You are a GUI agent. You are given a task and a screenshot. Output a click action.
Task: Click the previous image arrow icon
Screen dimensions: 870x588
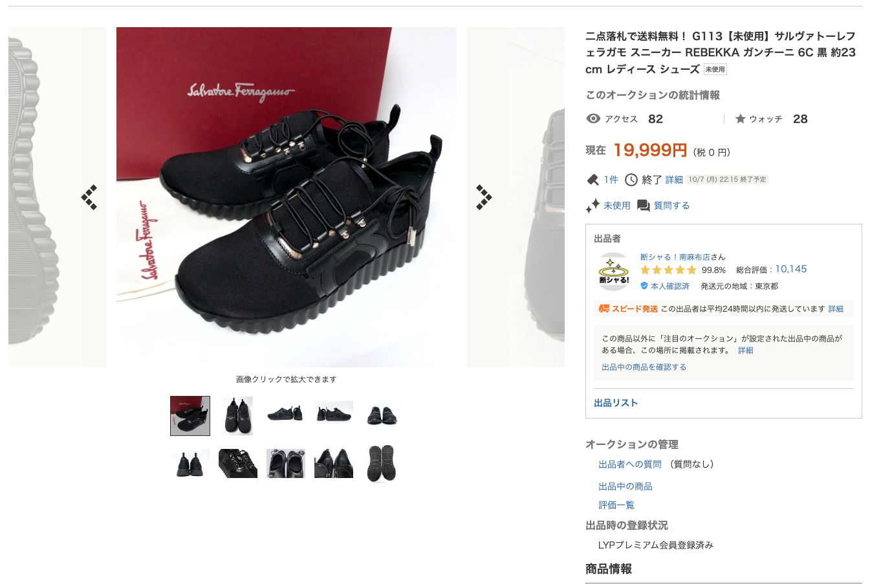pyautogui.click(x=89, y=197)
